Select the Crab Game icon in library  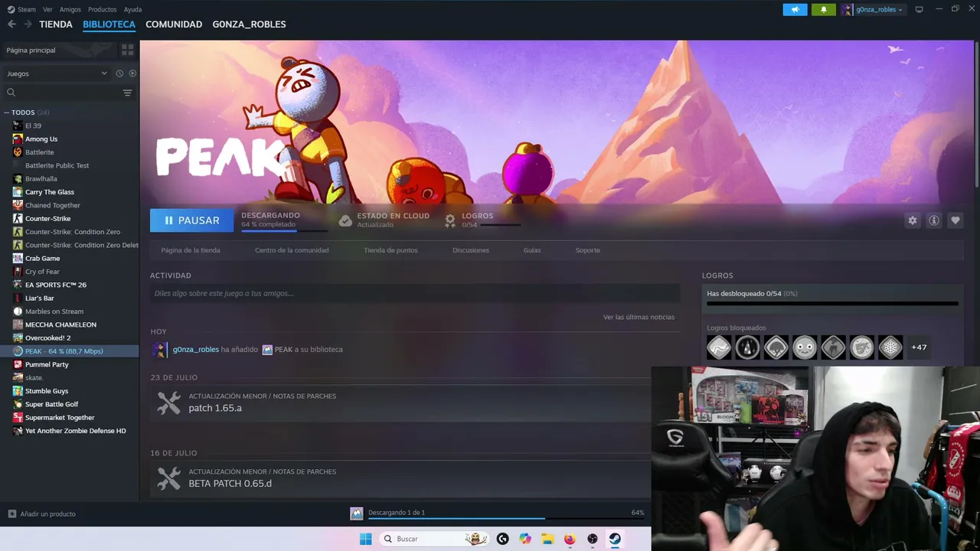point(18,259)
